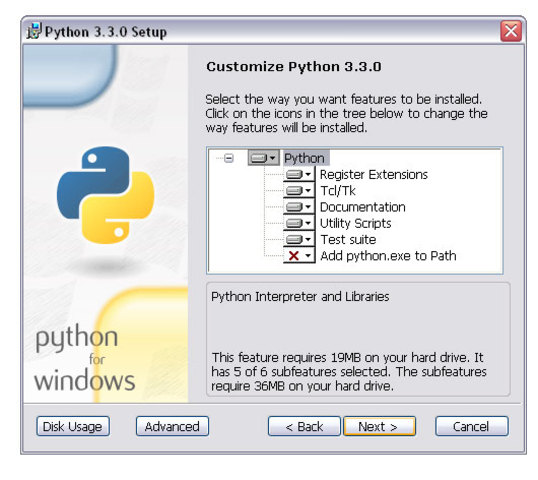Viewport: 538px width, 480px height.
Task: Select the Test suite tree item
Action: (x=348, y=239)
